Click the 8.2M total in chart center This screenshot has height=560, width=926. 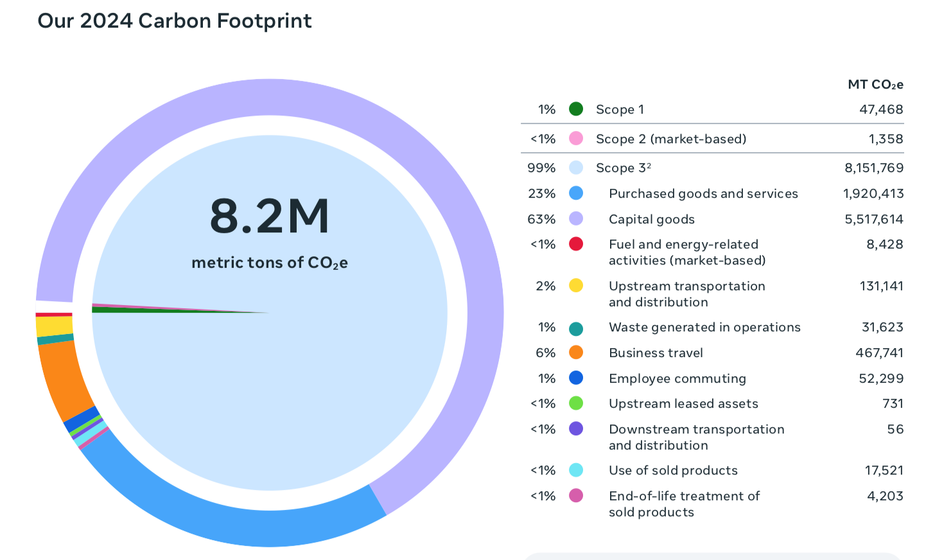coord(270,216)
